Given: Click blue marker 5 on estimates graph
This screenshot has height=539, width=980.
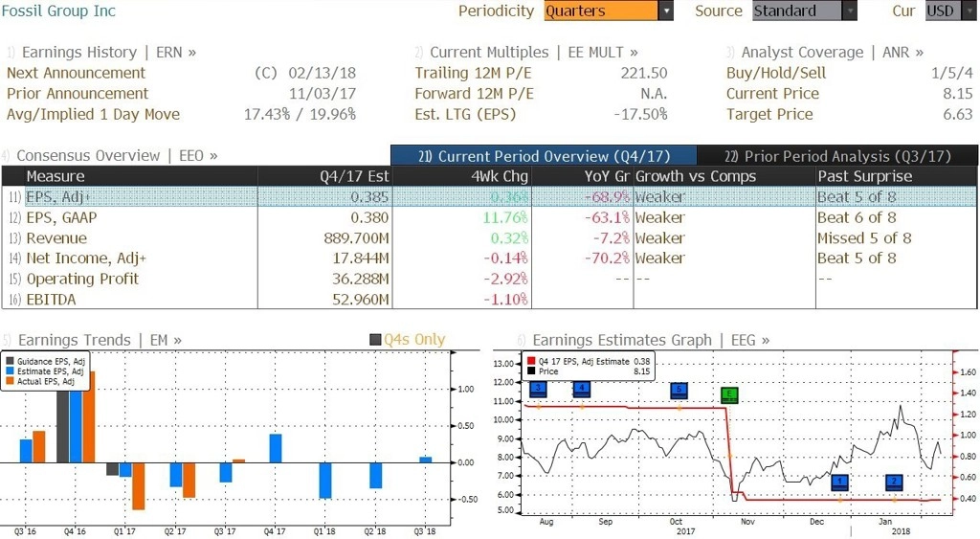Looking at the screenshot, I should coord(679,391).
